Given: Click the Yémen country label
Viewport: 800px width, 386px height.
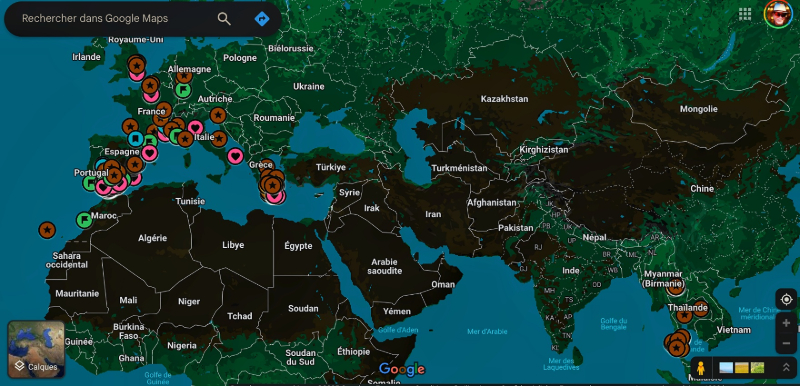Looking at the screenshot, I should 397,311.
